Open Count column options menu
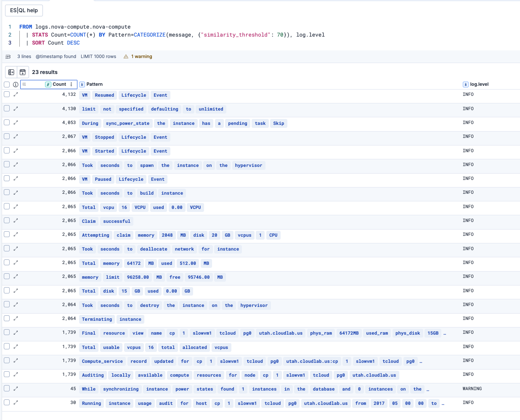This screenshot has width=520, height=420. [x=72, y=84]
